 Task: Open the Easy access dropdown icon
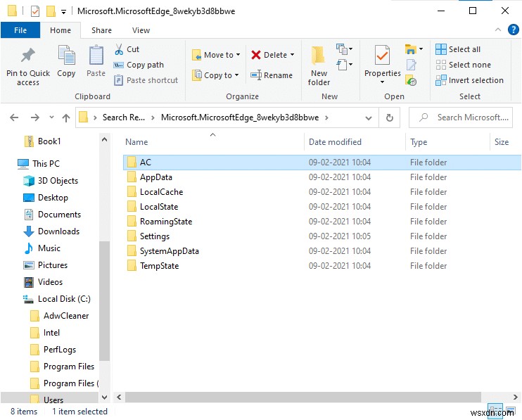pyautogui.click(x=344, y=64)
